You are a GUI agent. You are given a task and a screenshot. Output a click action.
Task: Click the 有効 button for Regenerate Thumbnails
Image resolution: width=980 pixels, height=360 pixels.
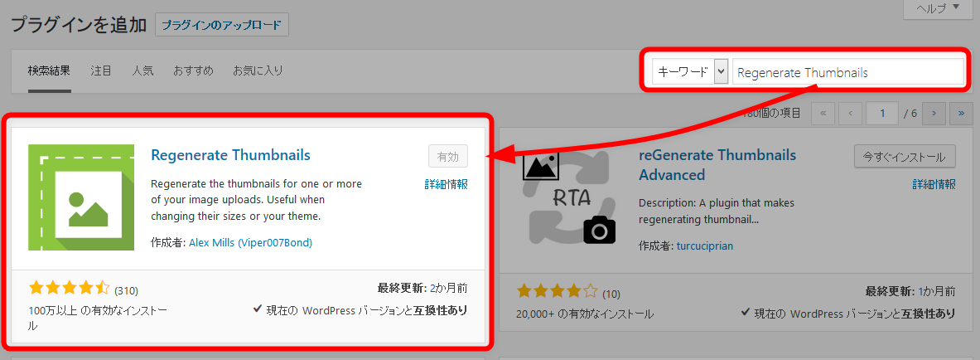(x=448, y=157)
